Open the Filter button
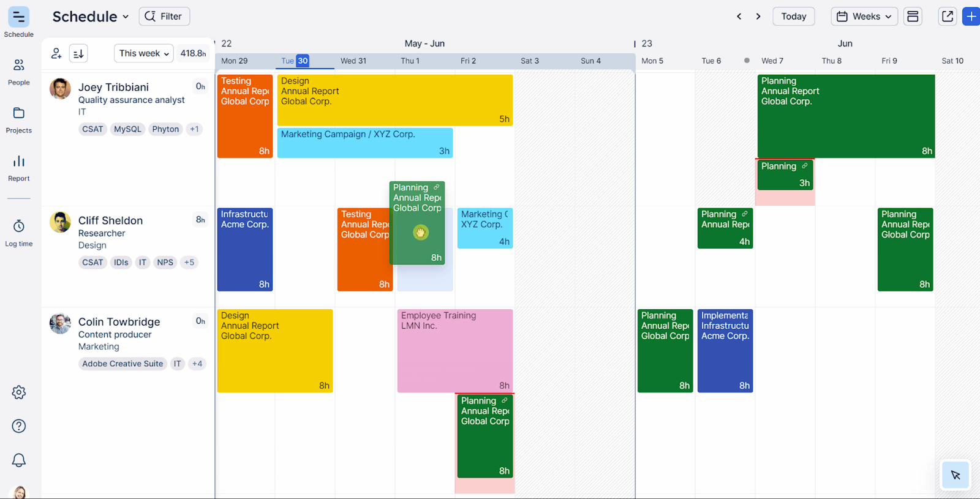Image resolution: width=980 pixels, height=499 pixels. pyautogui.click(x=164, y=17)
